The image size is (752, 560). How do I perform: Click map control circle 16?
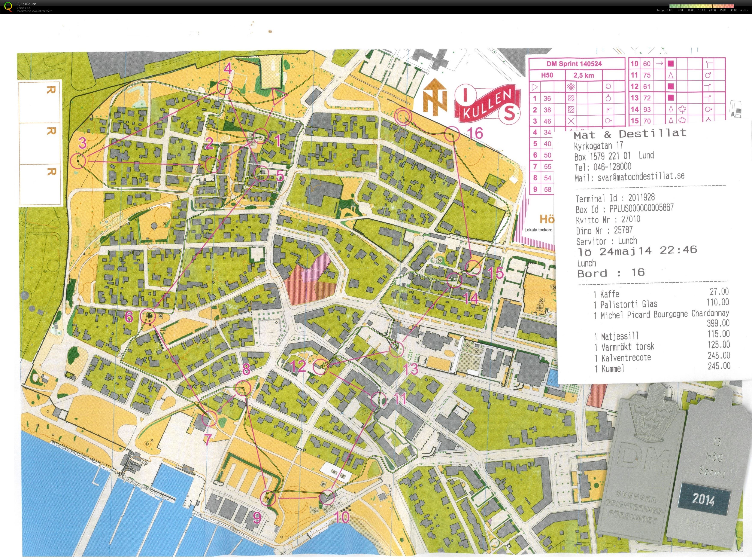(452, 134)
